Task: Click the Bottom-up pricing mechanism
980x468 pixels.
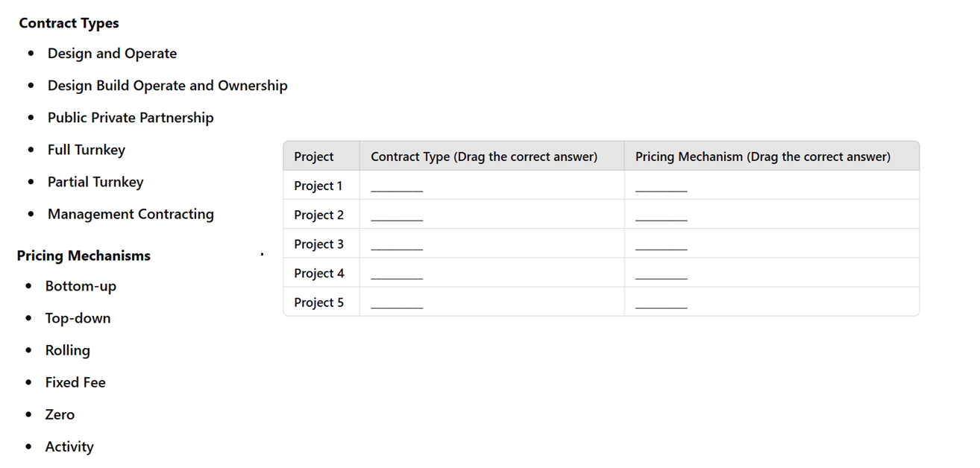Action: [81, 286]
